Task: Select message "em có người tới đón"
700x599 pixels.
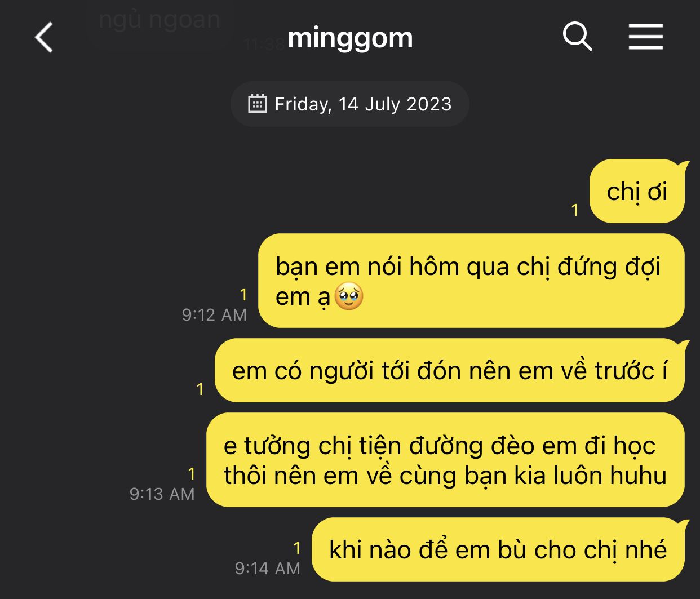Action: pyautogui.click(x=450, y=371)
